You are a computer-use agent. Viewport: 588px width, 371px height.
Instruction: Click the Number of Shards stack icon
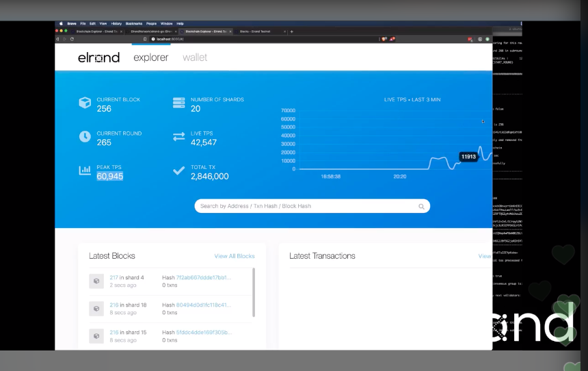pos(179,103)
